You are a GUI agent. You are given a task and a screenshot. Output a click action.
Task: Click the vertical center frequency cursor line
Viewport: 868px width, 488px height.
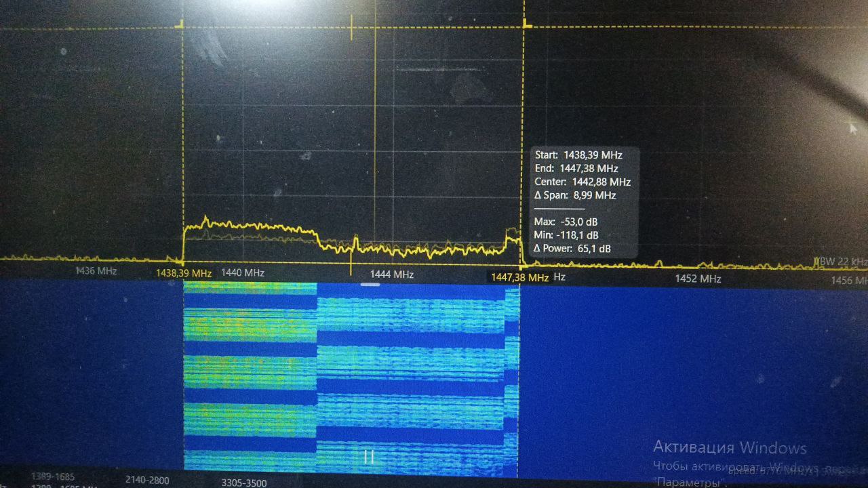(376, 136)
